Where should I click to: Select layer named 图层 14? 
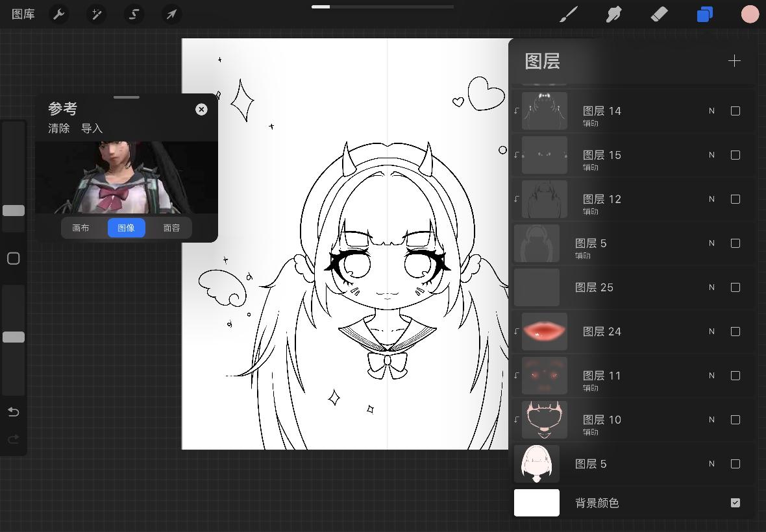pyautogui.click(x=601, y=111)
